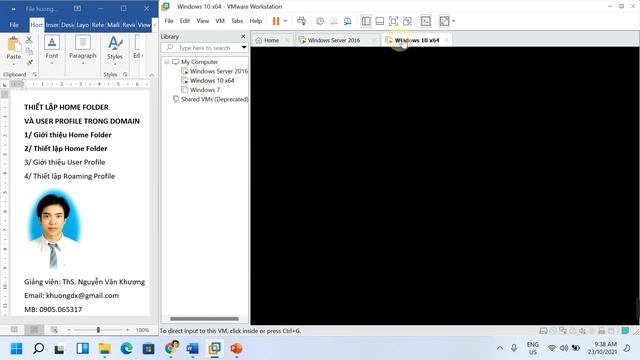Collapse the Word ribbon with the chevron
Viewport: 640px width, 360px height.
click(151, 75)
